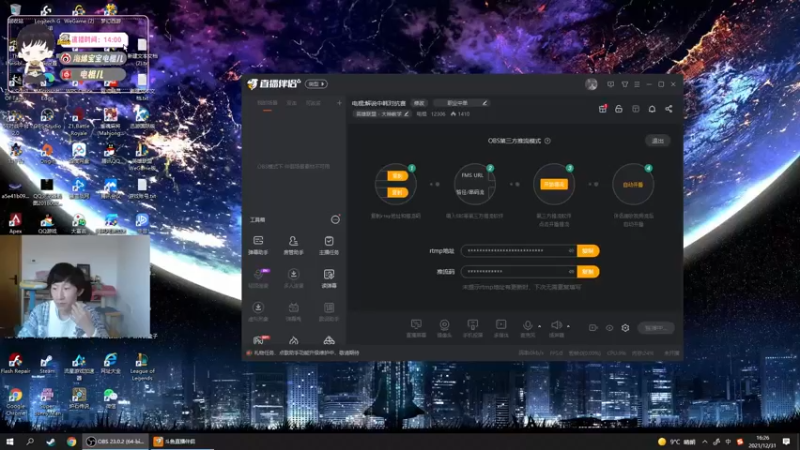The image size is (800, 450).
Task: Click the layout grid icon in top toolbar
Action: [x=636, y=109]
